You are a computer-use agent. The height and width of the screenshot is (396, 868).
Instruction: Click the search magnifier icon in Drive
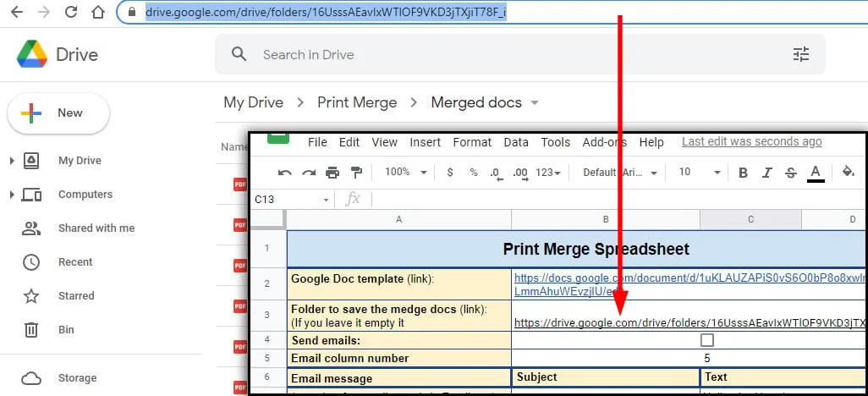(239, 54)
